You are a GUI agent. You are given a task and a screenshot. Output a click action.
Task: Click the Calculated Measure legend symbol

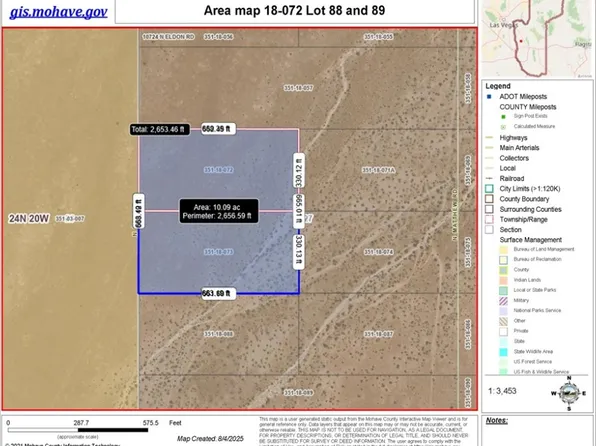503,127
